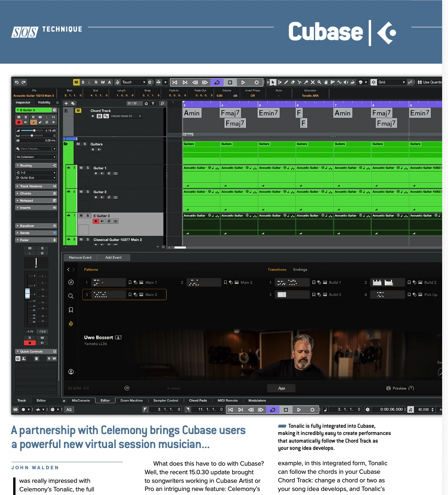Screen dimensions: 448x495
Task: Mute the Guitar 1 track
Action: (81, 168)
